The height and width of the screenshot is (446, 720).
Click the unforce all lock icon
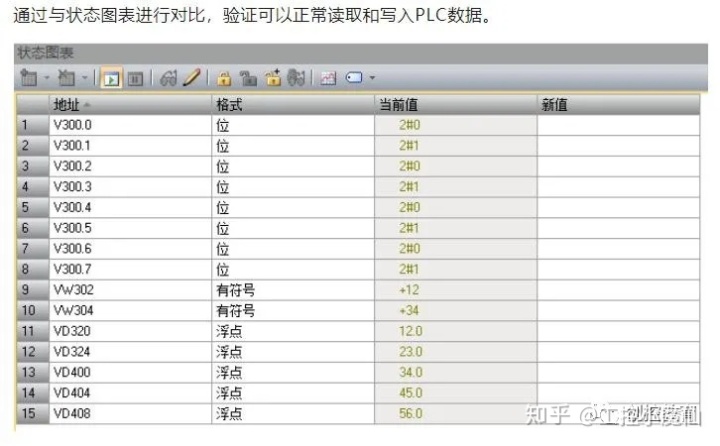point(273,78)
